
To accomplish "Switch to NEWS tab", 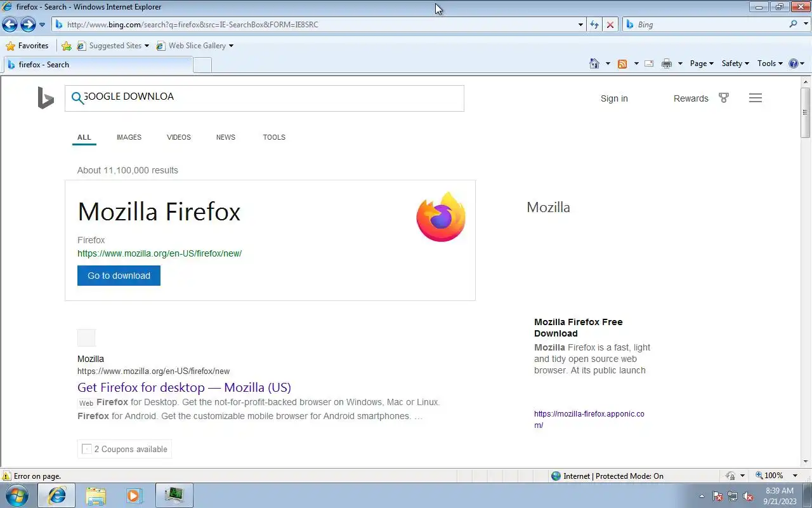I will point(226,137).
